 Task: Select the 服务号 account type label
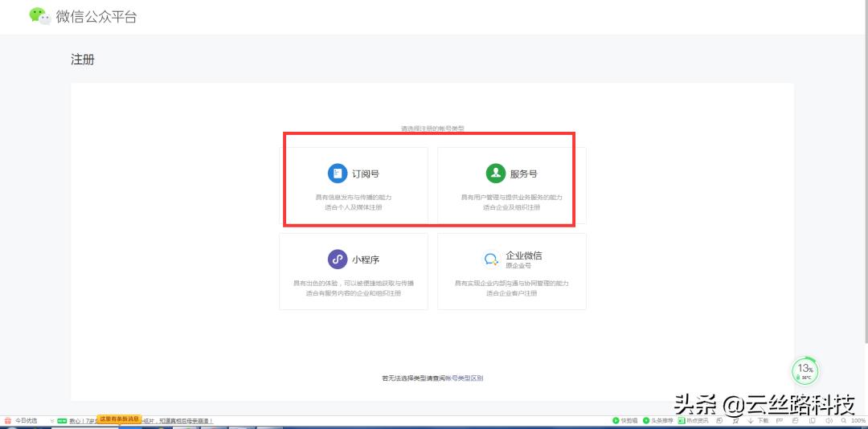pyautogui.click(x=524, y=174)
